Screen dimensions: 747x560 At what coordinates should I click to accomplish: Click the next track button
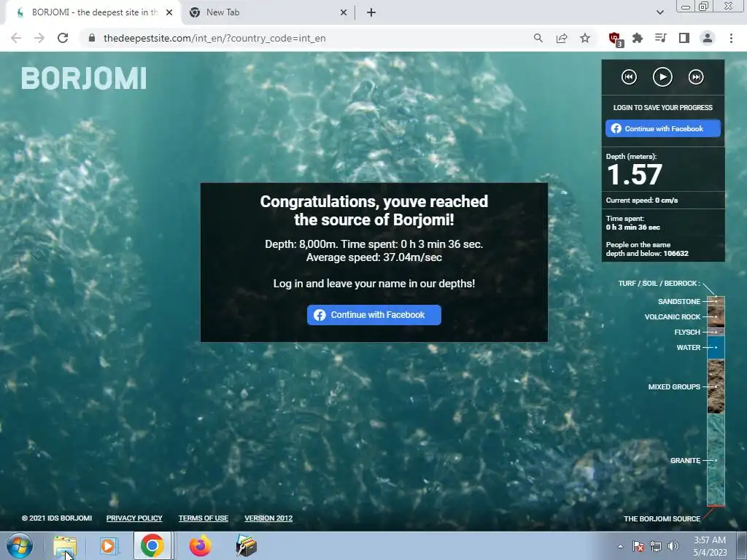point(696,77)
